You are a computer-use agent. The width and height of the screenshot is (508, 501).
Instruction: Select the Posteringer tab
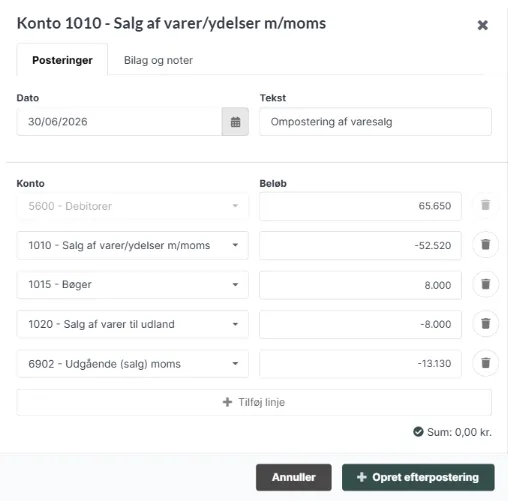[62, 60]
